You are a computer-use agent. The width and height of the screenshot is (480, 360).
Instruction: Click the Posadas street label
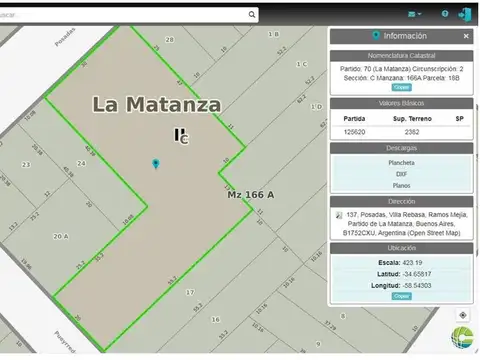65,37
